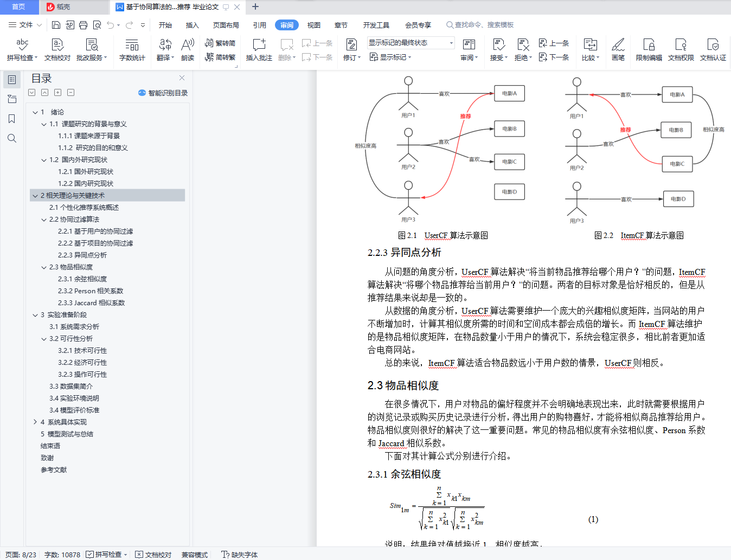Click 智能识别目录 in the outline panel
The width and height of the screenshot is (731, 560).
pos(163,93)
